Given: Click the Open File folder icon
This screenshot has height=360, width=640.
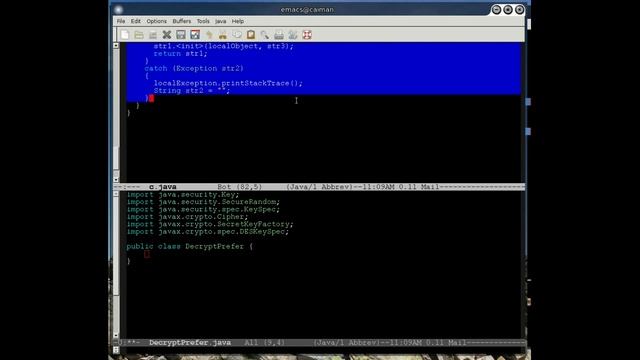Looking at the screenshot, I should pyautogui.click(x=139, y=35).
